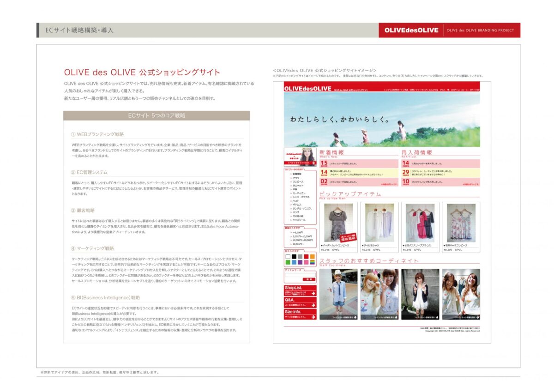
Task: Open the Q&A. banner
Action: click(x=300, y=302)
